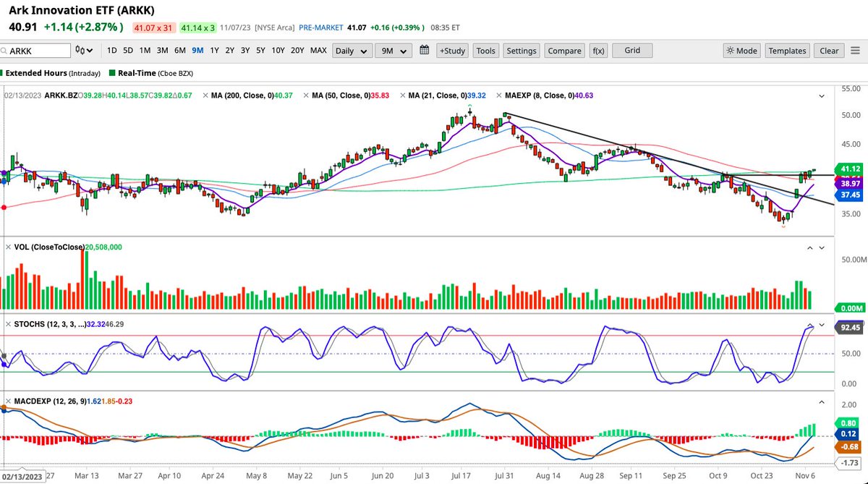Expand the price panel options chevron
Image resolution: width=868 pixels, height=484 pixels.
822,95
